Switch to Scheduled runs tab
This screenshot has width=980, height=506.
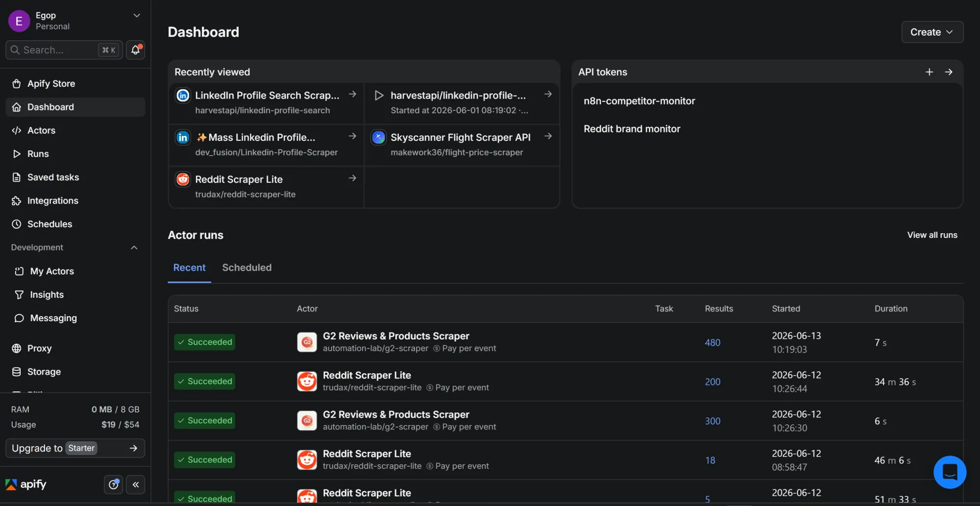coord(246,268)
